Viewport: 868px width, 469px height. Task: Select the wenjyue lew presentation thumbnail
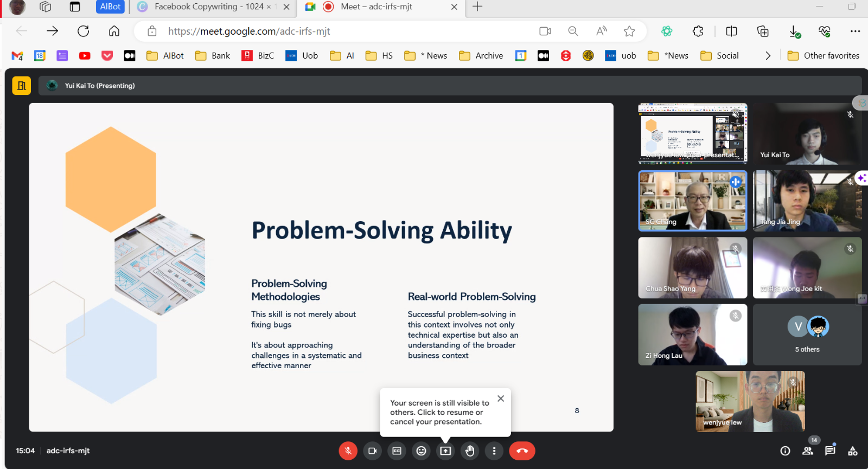(693, 133)
